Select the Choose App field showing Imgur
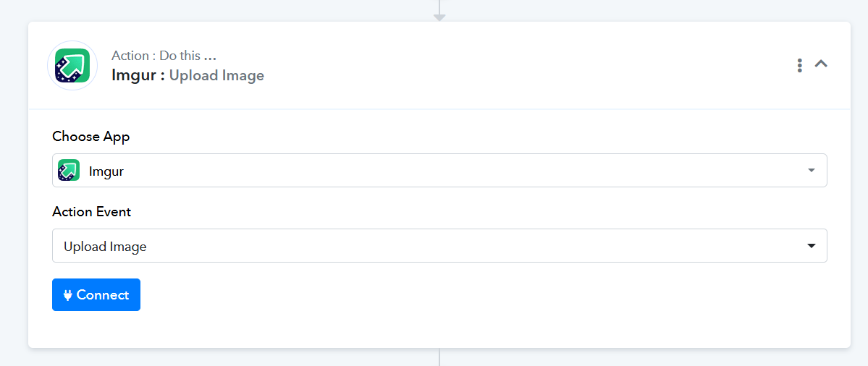 click(x=439, y=170)
